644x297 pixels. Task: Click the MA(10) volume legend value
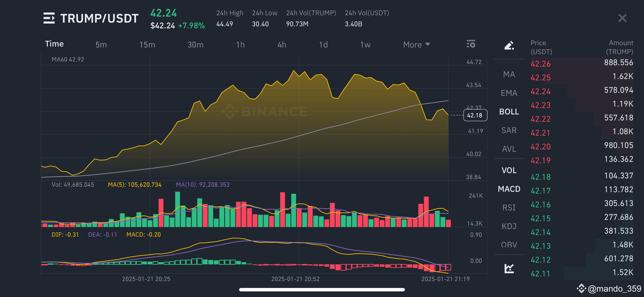click(203, 185)
